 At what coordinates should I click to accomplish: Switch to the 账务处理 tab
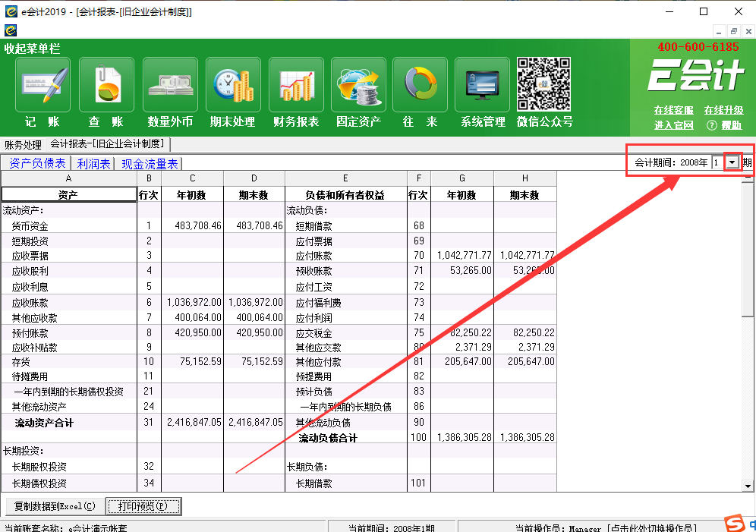pos(23,144)
